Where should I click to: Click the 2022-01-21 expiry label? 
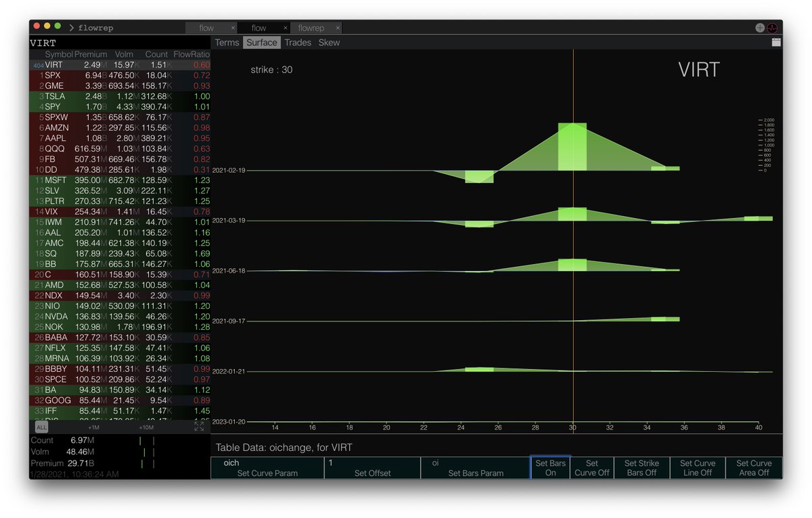click(x=229, y=371)
